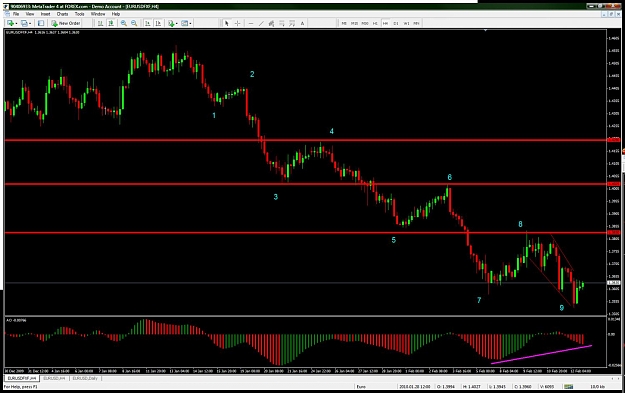Click the 2010.01.28 12:00 status bar date
This screenshot has height=393, width=625.
tap(415, 387)
